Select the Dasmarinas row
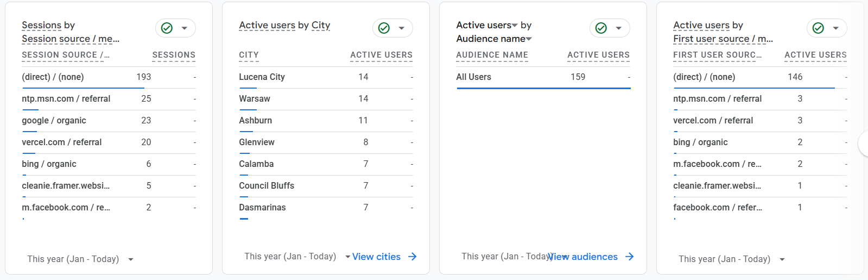This screenshot has height=280, width=868. click(x=326, y=208)
